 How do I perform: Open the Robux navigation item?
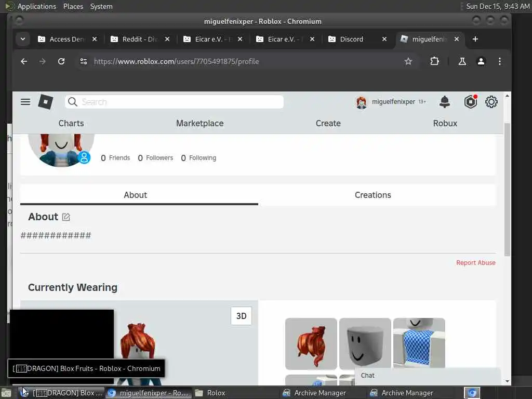point(445,123)
